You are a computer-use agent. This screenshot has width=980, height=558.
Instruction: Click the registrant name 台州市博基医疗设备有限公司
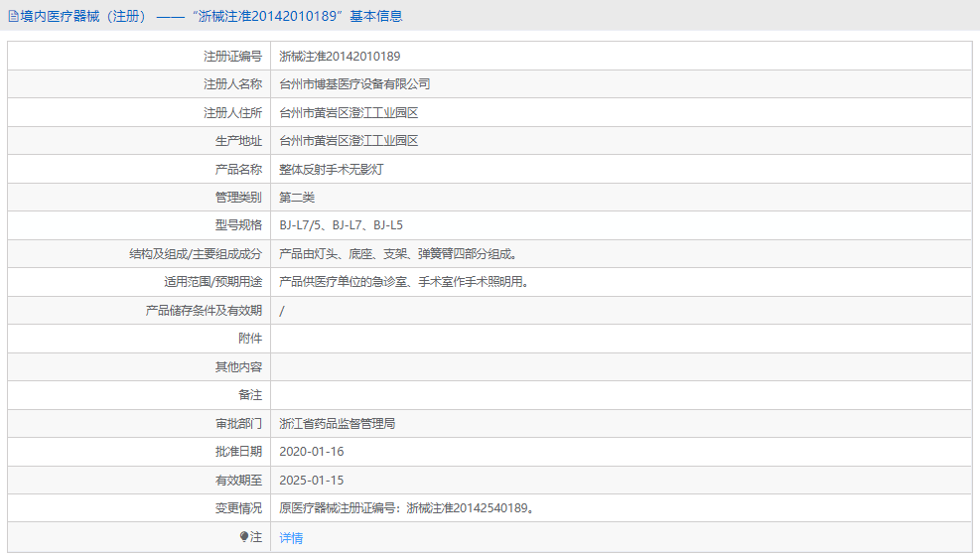coord(354,84)
